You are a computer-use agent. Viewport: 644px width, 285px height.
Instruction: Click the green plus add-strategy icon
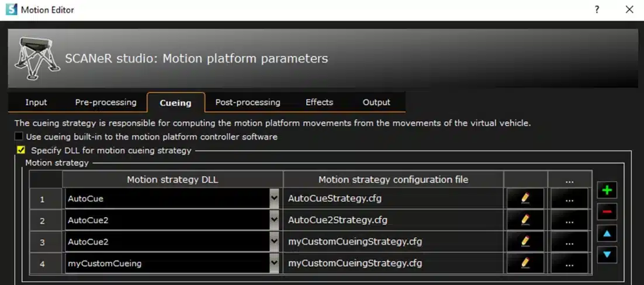pos(607,190)
